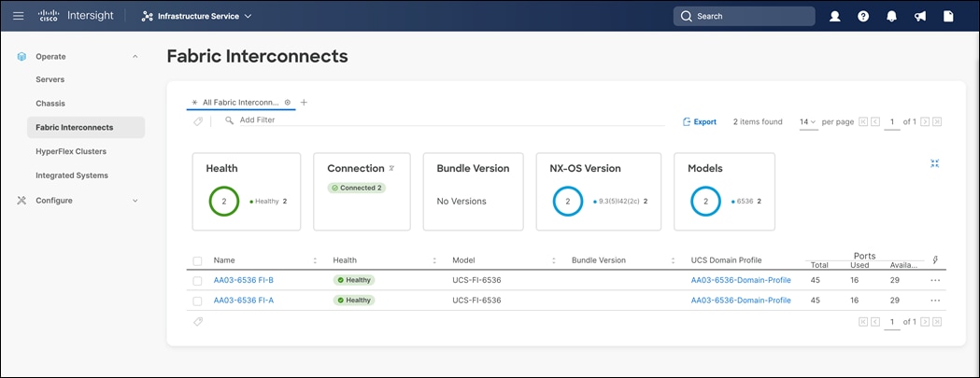This screenshot has height=378, width=980.
Task: Go to last page in bottom pagination
Action: (x=937, y=322)
